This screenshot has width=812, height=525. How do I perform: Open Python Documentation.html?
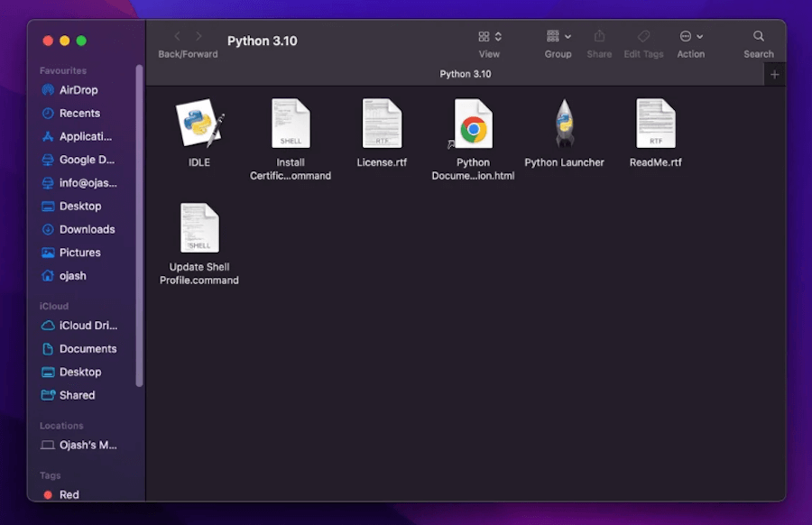[473, 123]
